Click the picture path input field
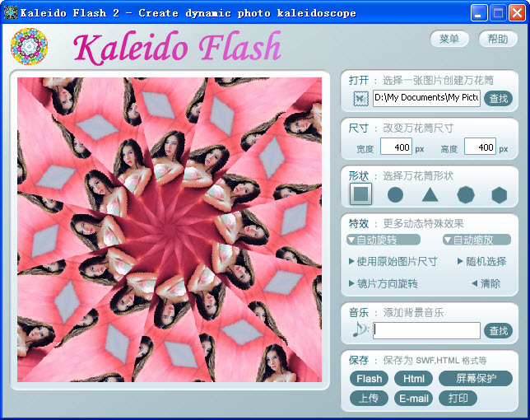 pos(426,98)
